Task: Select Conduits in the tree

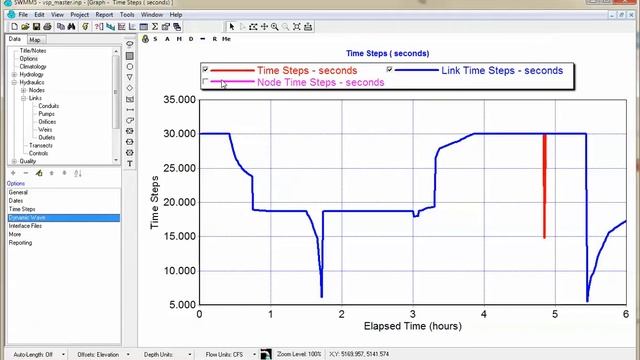Action: pyautogui.click(x=49, y=106)
